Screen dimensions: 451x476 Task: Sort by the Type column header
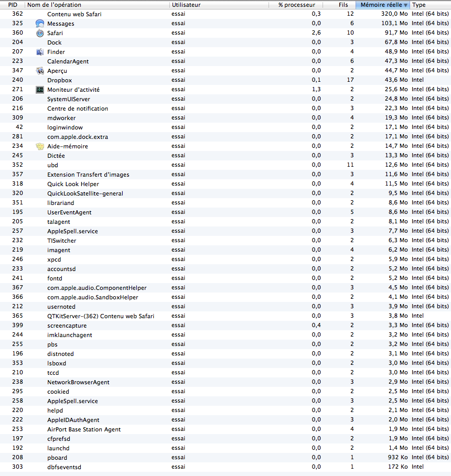pos(431,5)
